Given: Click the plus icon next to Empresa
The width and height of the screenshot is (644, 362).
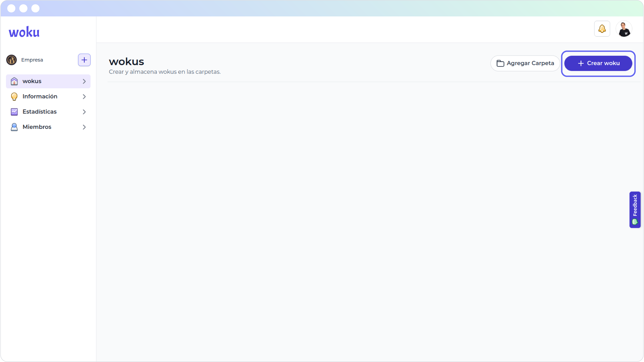Looking at the screenshot, I should point(84,60).
